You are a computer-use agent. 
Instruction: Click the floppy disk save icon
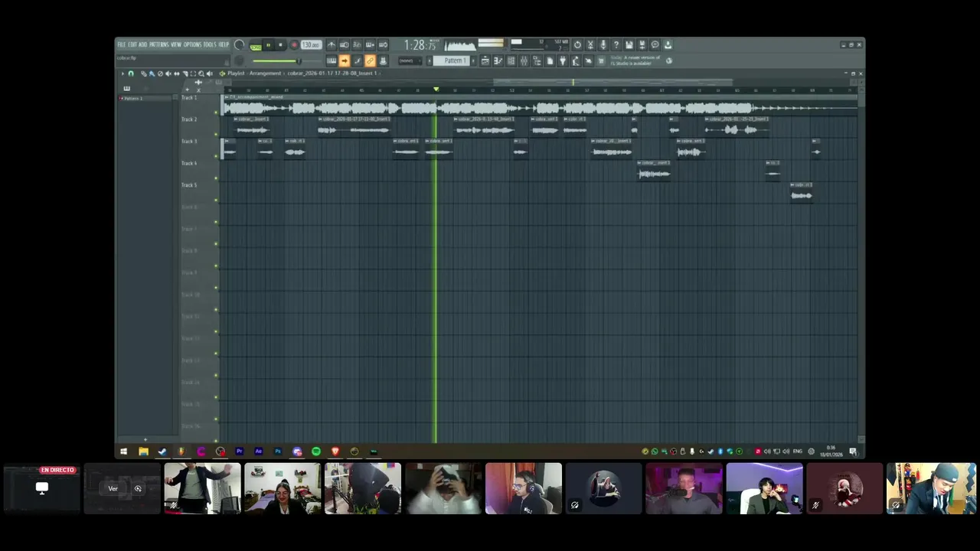629,44
